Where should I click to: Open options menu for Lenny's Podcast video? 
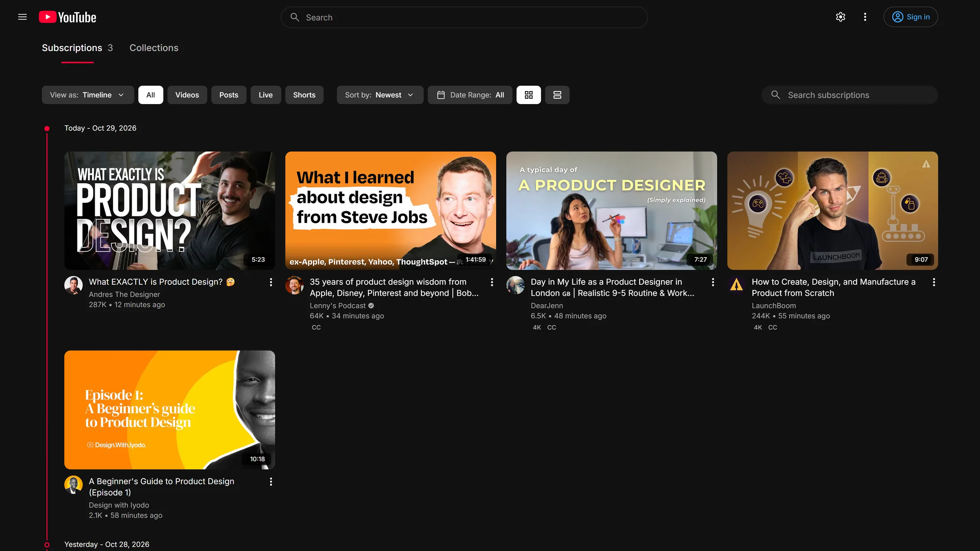tap(492, 282)
